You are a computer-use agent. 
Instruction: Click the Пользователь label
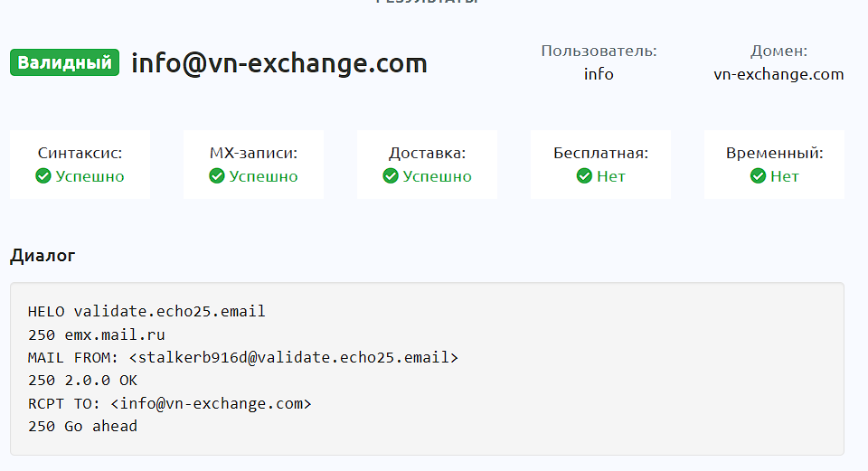click(599, 51)
